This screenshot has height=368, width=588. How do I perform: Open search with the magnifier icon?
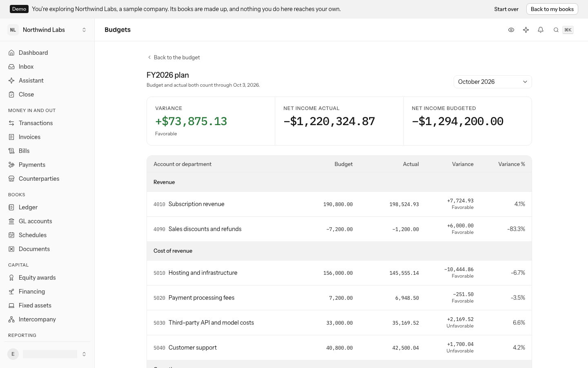pos(556,30)
